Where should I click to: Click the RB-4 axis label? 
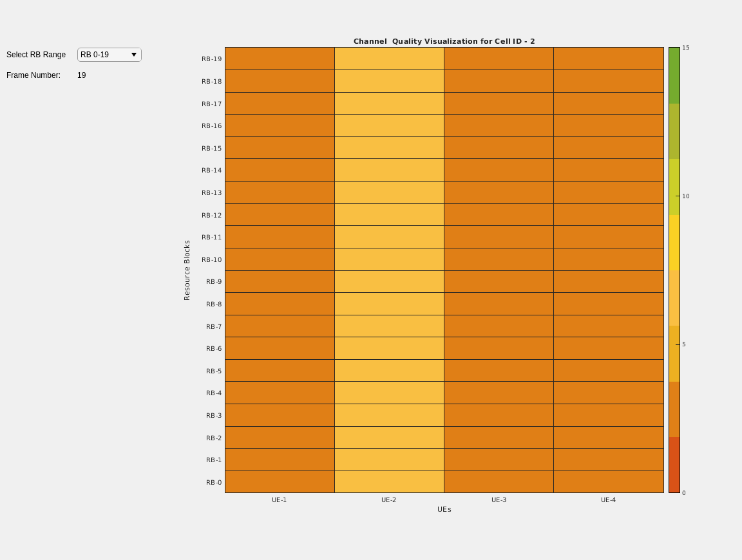214,393
